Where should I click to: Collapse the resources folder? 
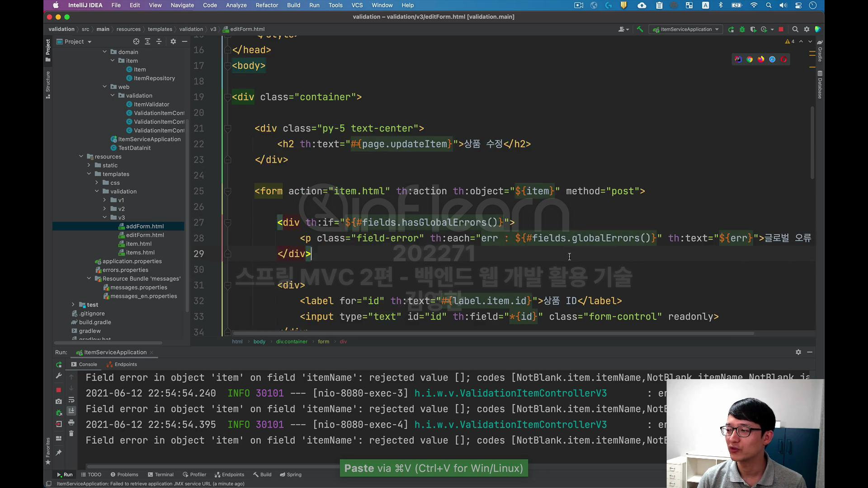click(x=81, y=156)
